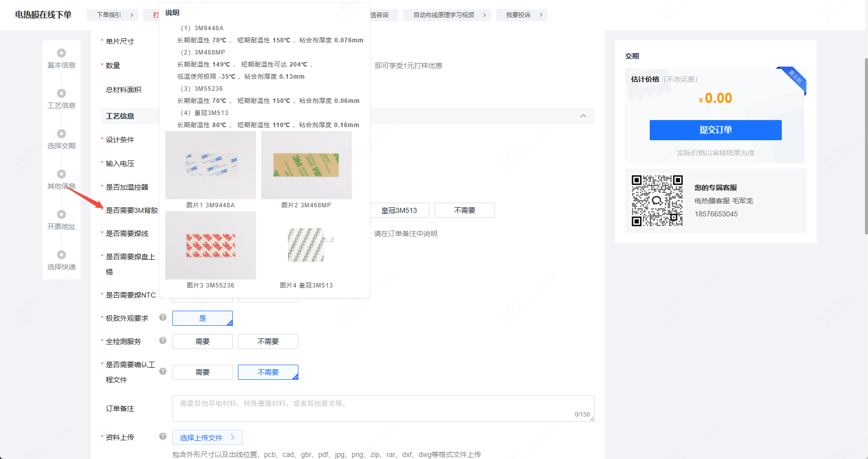Select 皇冠3M513 adhesive option
Image resolution: width=868 pixels, height=459 pixels.
tap(399, 210)
